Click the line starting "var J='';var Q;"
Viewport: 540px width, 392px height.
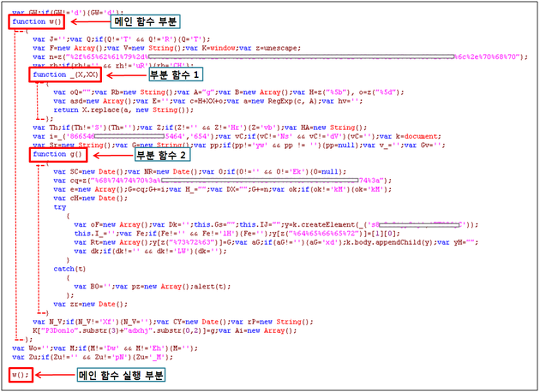click(121, 39)
